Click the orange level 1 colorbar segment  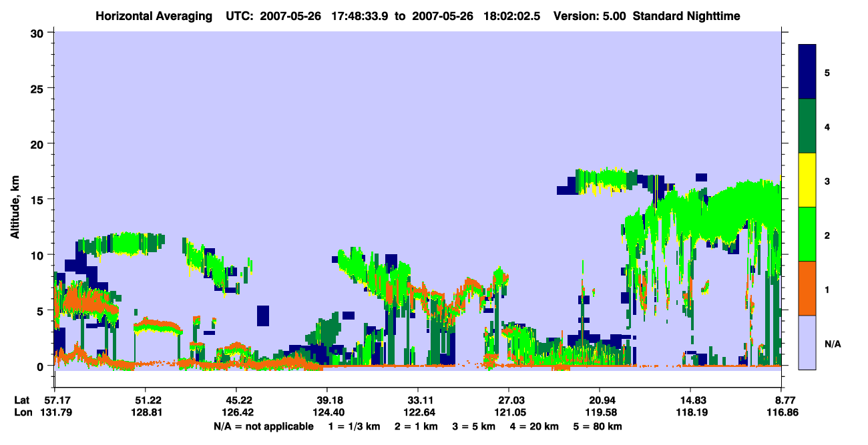click(807, 288)
